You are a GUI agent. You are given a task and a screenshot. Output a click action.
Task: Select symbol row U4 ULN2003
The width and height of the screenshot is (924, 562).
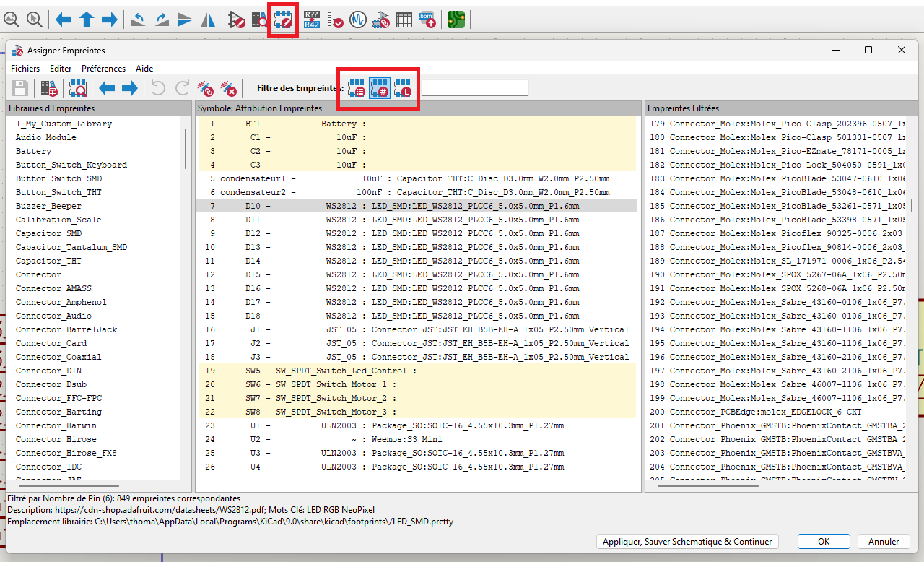pos(418,467)
